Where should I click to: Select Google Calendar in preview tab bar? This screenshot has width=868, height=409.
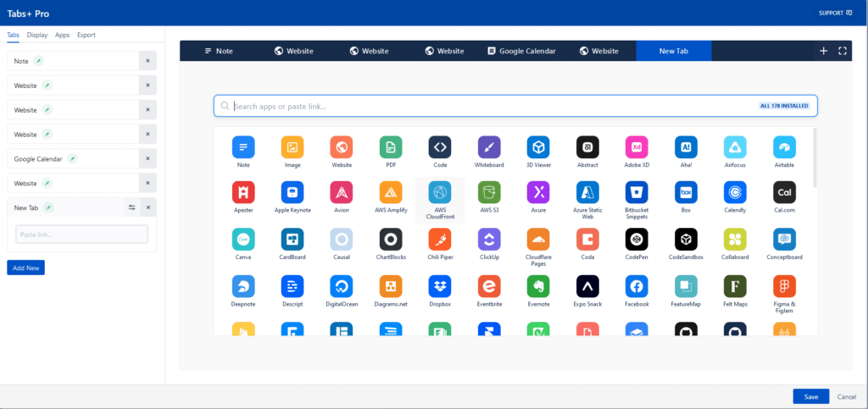521,51
